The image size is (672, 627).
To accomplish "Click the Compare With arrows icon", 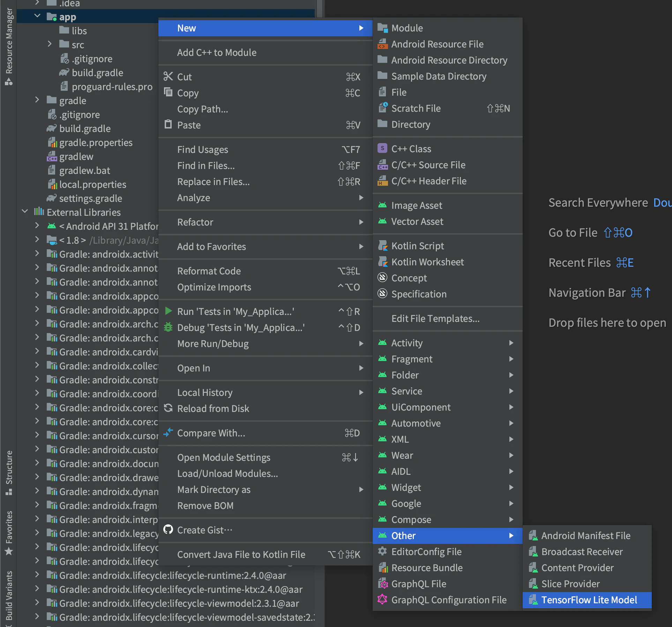I will (x=168, y=432).
